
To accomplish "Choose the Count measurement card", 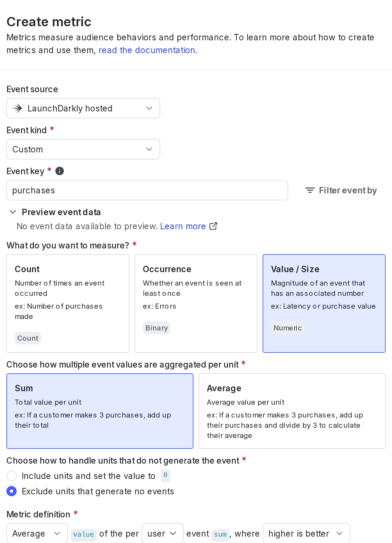I will (x=68, y=304).
